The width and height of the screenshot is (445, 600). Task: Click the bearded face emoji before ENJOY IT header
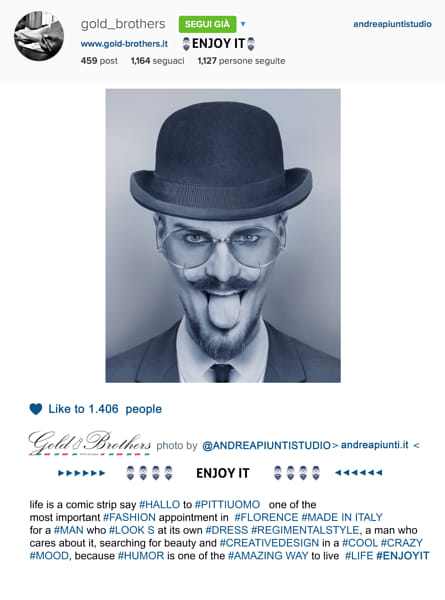(186, 44)
